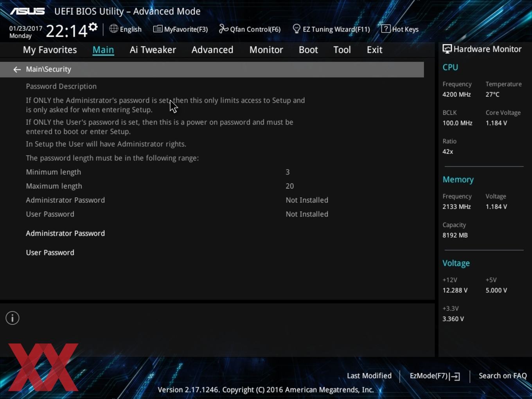Image resolution: width=532 pixels, height=399 pixels.
Task: Click CPU Temperature 27°C value
Action: tap(492, 94)
